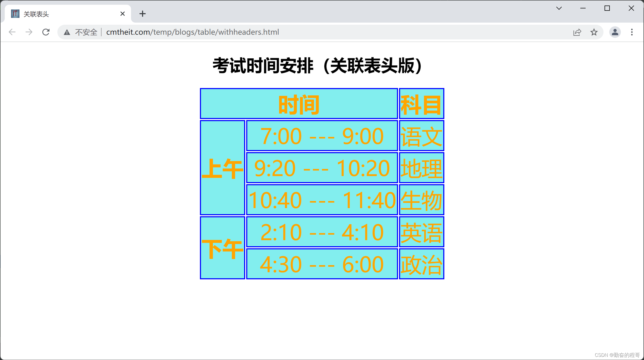Screen dimensions: 644x360
Task: Click the 语文 subject cell
Action: [421, 136]
